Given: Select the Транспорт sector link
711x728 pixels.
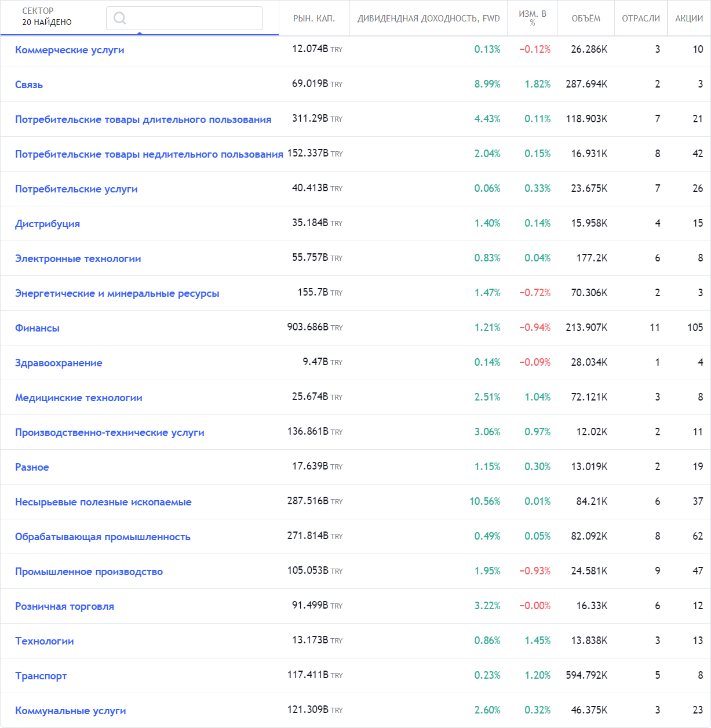Looking at the screenshot, I should pos(41,676).
